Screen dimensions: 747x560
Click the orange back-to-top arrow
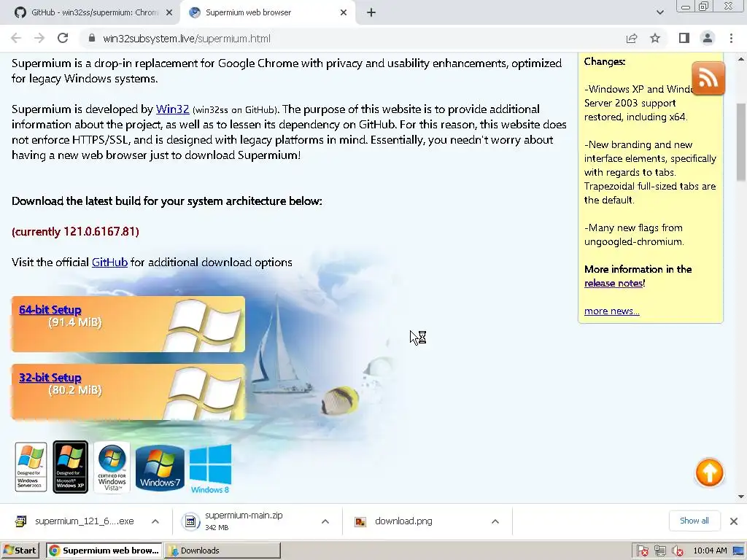click(x=709, y=472)
